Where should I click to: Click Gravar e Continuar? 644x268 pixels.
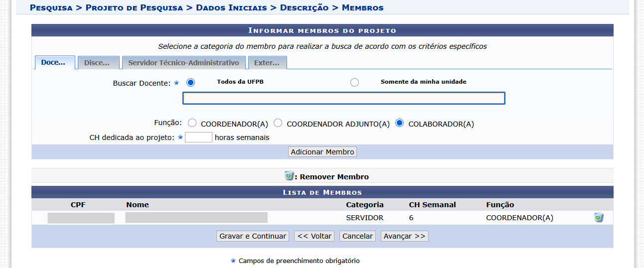click(x=253, y=236)
